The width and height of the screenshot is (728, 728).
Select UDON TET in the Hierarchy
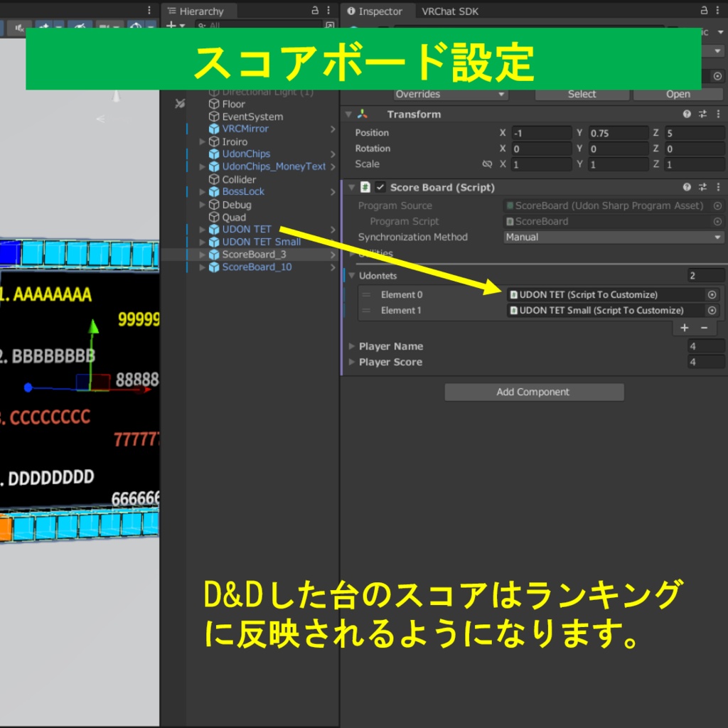pos(247,230)
